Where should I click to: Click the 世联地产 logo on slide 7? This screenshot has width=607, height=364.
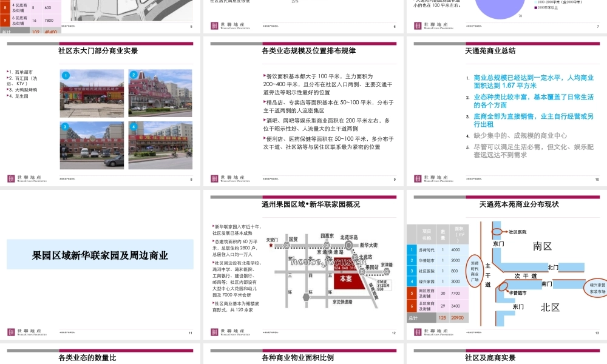433,25
